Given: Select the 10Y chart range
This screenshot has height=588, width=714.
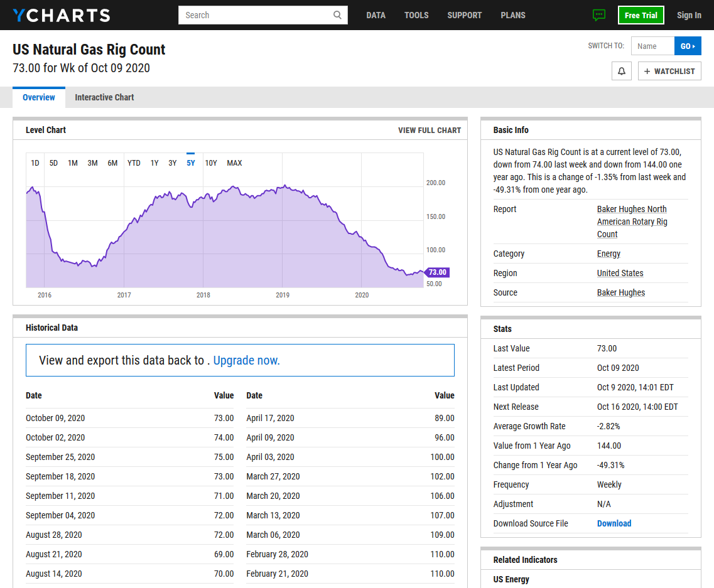Looking at the screenshot, I should [211, 163].
